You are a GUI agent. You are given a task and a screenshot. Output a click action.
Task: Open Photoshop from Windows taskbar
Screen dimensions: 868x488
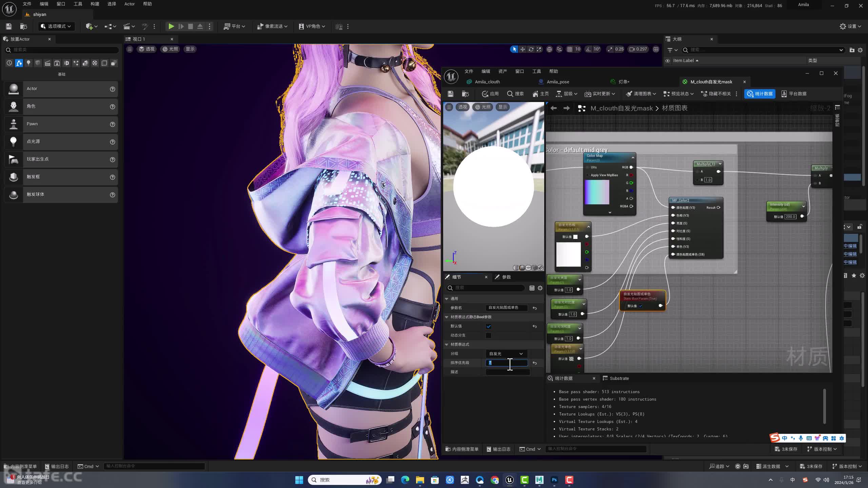pyautogui.click(x=554, y=480)
